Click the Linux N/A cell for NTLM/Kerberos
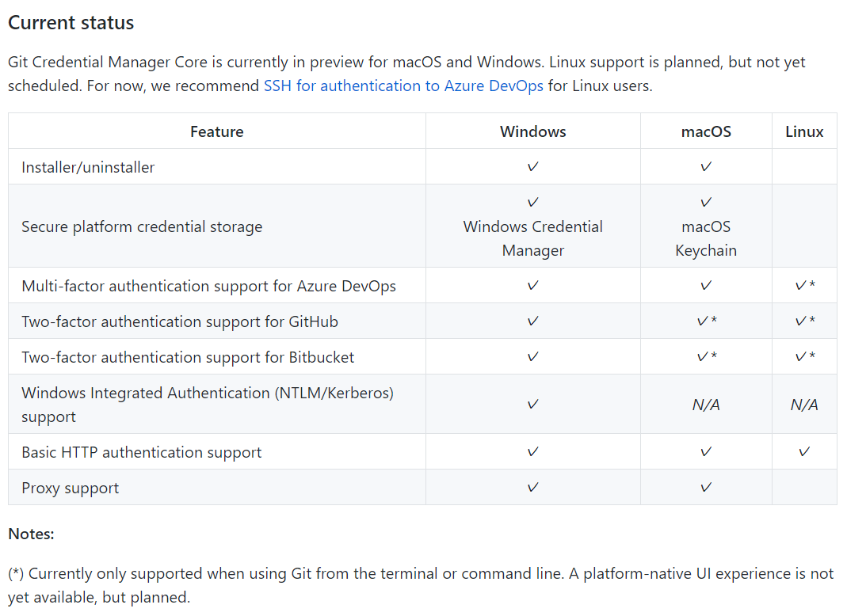This screenshot has width=847, height=616. pos(803,405)
